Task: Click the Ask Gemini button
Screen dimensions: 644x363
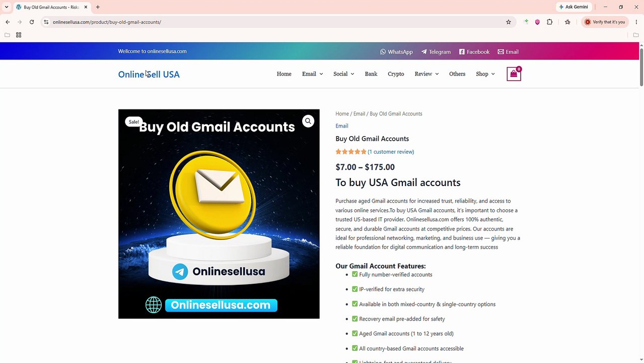Action: click(574, 7)
